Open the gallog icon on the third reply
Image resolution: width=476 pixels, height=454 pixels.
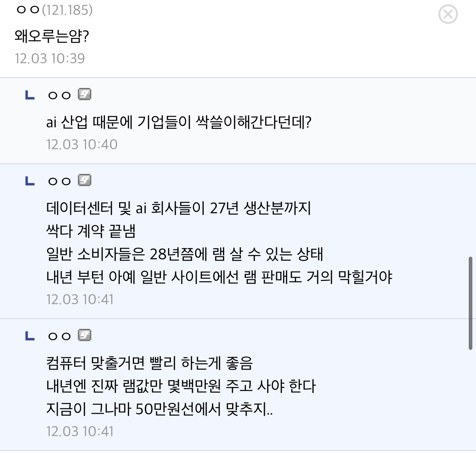point(84,335)
